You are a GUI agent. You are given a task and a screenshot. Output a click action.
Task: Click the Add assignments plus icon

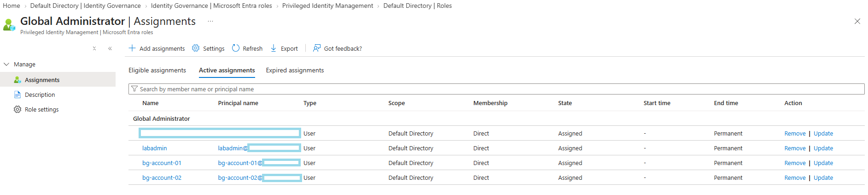132,48
